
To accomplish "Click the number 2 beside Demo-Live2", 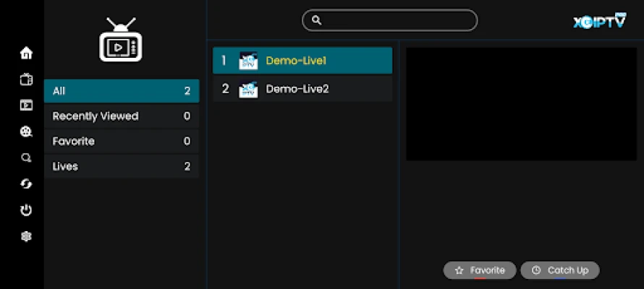I will click(225, 89).
